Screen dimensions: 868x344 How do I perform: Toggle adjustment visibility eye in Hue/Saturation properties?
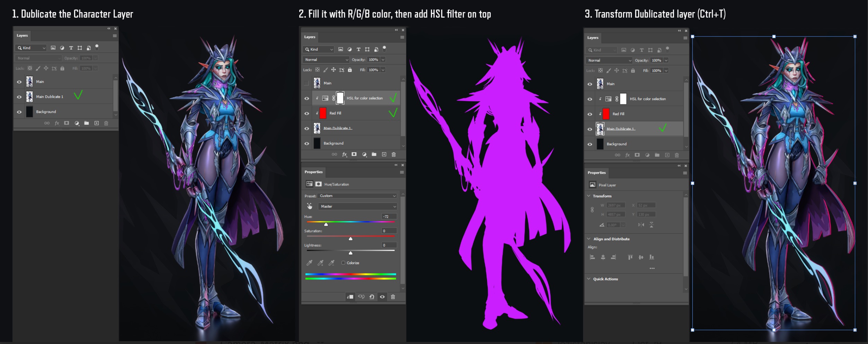click(382, 297)
